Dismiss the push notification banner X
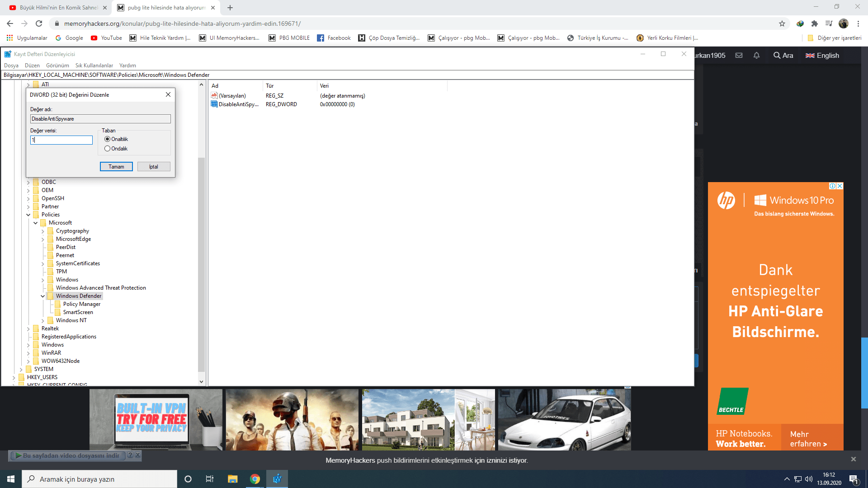The image size is (868, 488). point(854,459)
